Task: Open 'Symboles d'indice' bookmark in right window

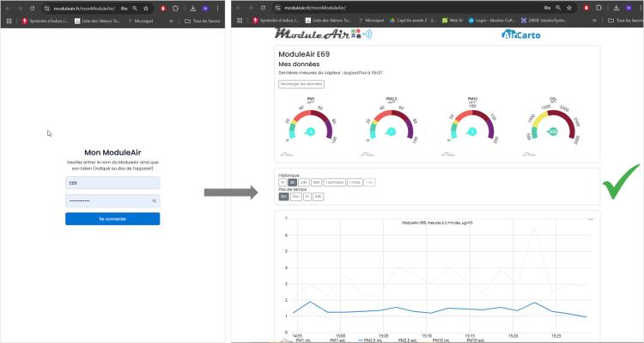Action: (276, 20)
